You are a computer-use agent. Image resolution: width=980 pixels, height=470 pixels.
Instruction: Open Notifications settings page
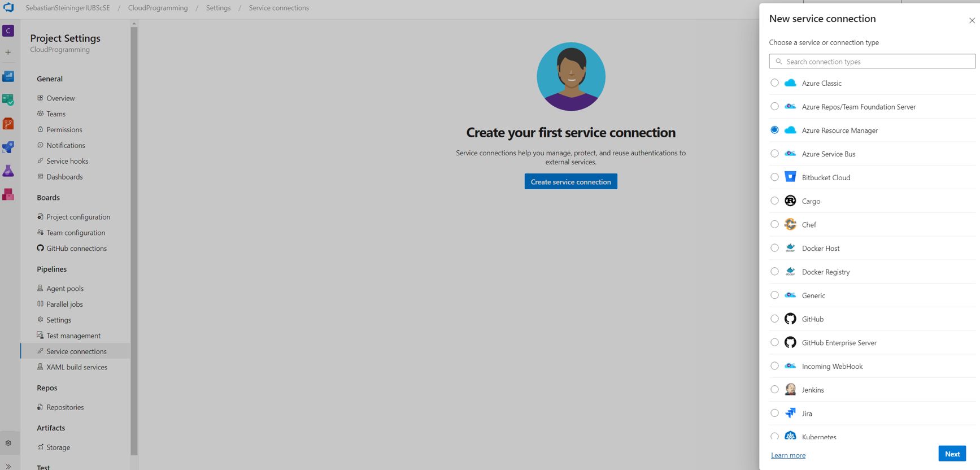coord(66,146)
